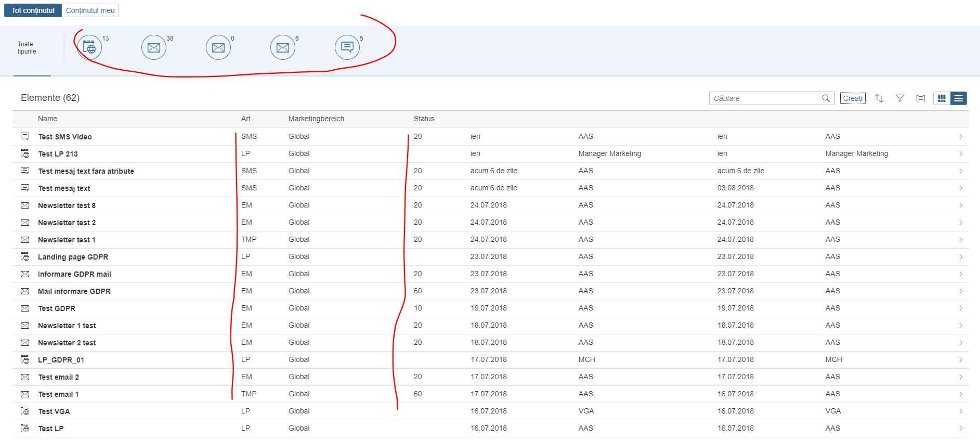This screenshot has width=980, height=440.
Task: Focus the Căutare search field
Action: point(764,98)
